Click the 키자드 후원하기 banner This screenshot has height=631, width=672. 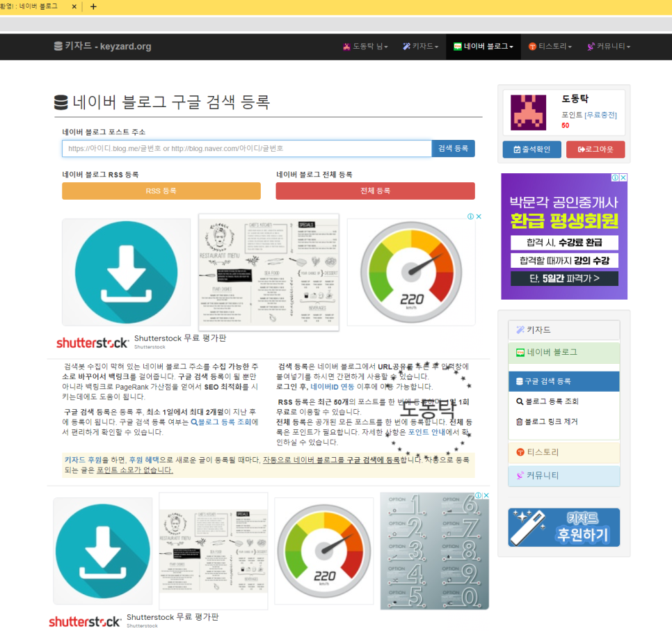click(x=564, y=527)
